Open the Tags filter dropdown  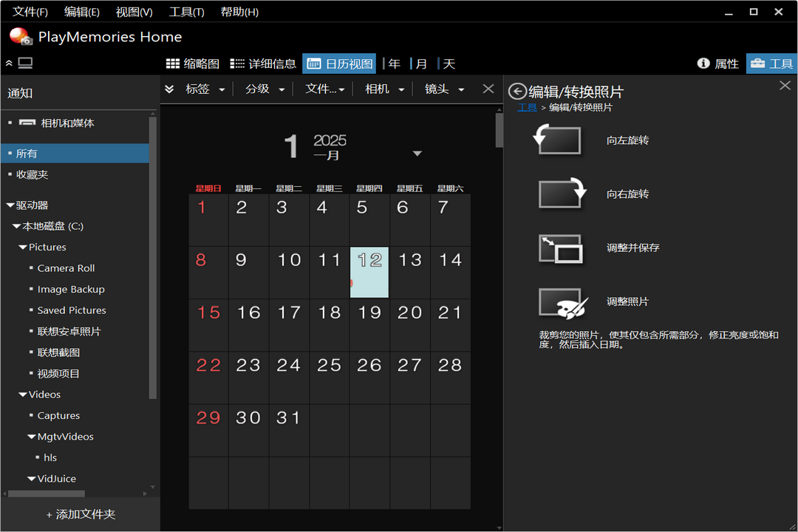205,89
